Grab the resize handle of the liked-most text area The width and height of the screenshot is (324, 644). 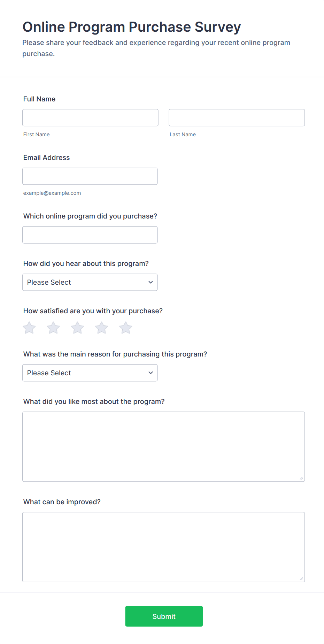tap(301, 478)
